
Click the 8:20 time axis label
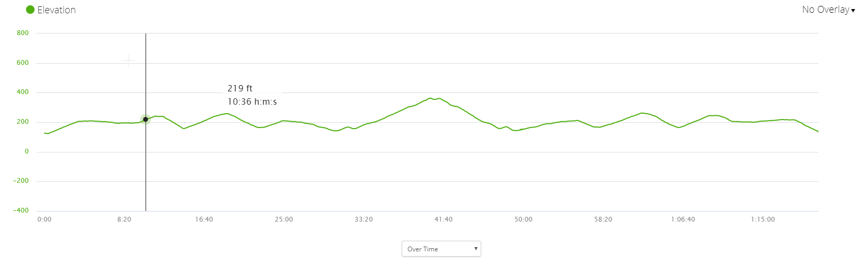tap(124, 219)
